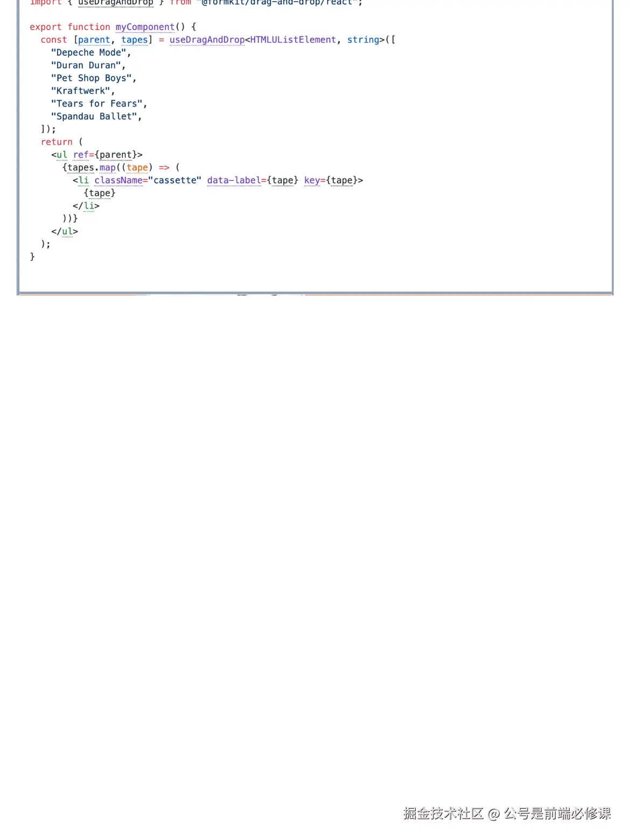Click the "Kraftwerk" string entry
The image size is (630, 840).
tap(80, 91)
